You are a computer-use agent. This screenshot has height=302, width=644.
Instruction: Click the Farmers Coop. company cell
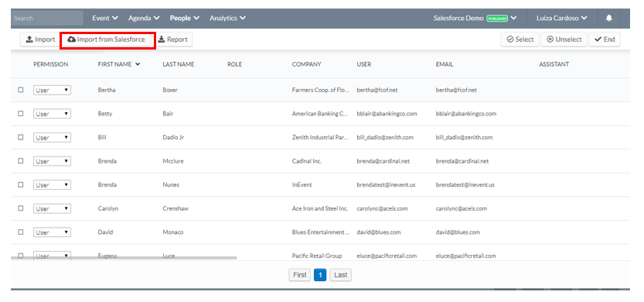(319, 90)
